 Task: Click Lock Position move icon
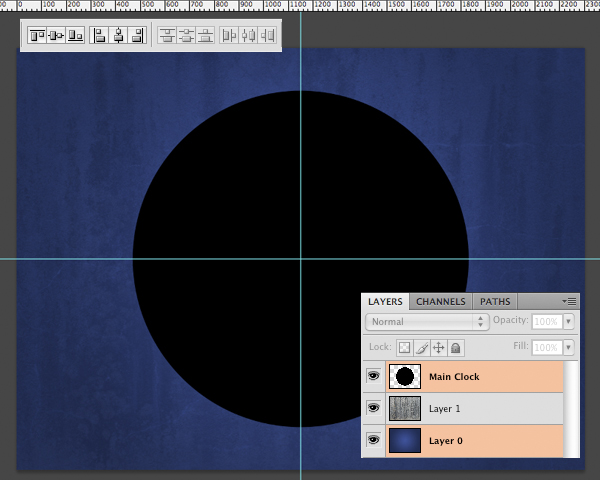pos(438,348)
